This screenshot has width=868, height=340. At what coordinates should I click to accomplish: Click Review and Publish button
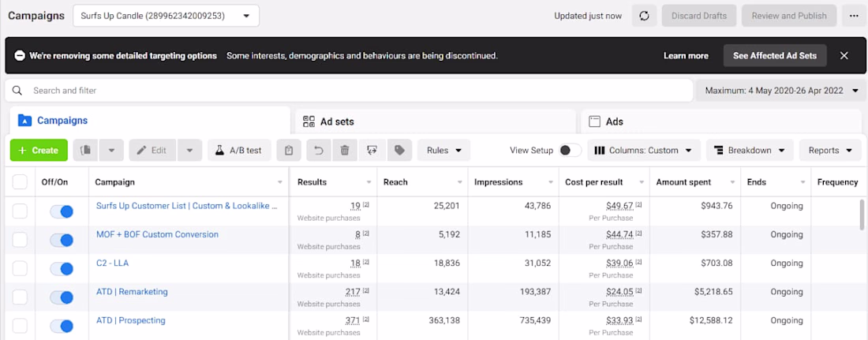789,16
